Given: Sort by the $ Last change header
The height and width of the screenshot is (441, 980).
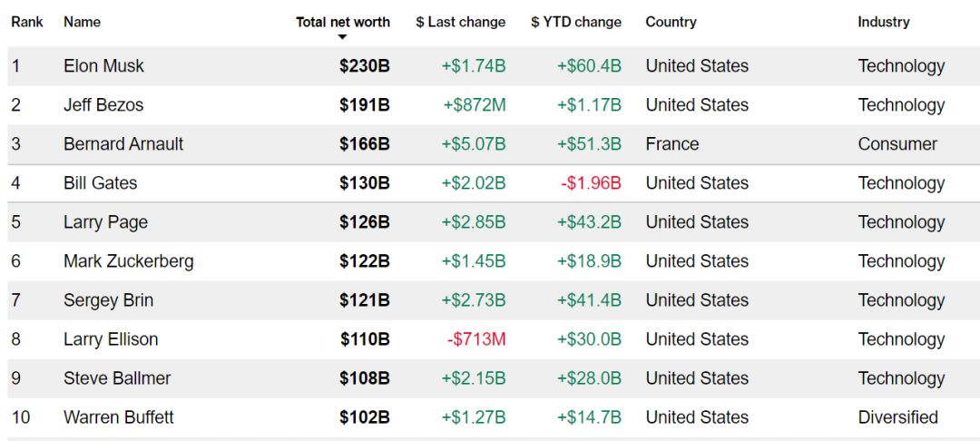Looking at the screenshot, I should coord(461,22).
